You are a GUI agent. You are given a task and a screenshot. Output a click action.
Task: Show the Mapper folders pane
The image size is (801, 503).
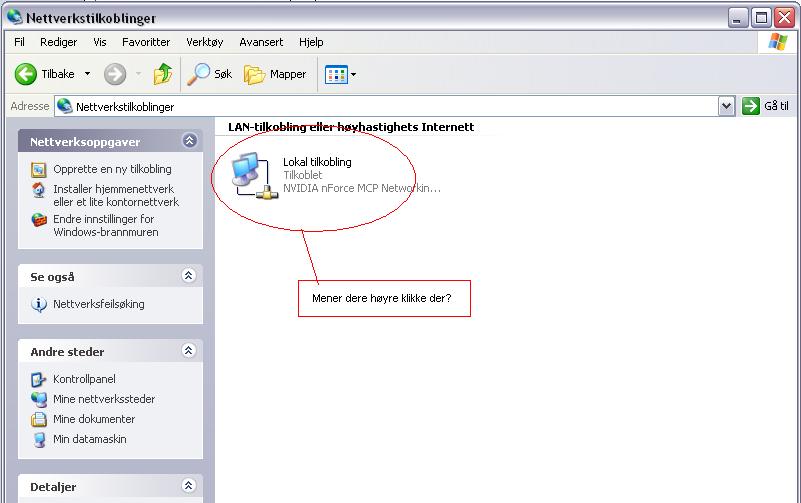(x=254, y=75)
